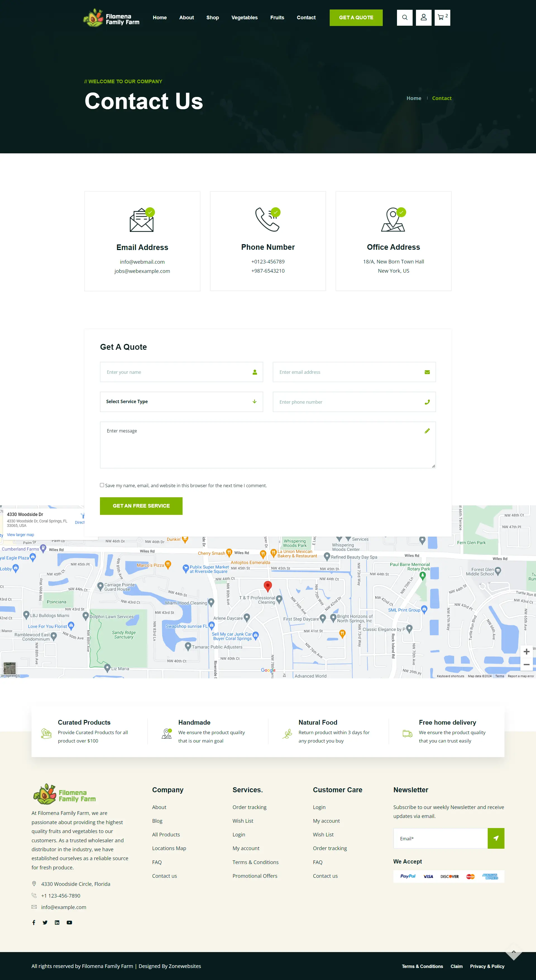
Task: Open the Vegetables menu item
Action: tap(245, 18)
